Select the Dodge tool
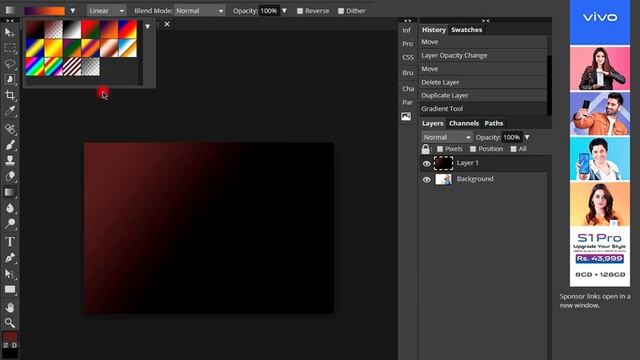This screenshot has height=360, width=640. tap(9, 224)
